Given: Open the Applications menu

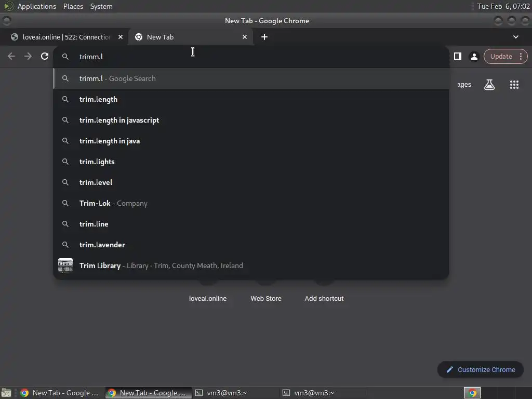Looking at the screenshot, I should 37,6.
